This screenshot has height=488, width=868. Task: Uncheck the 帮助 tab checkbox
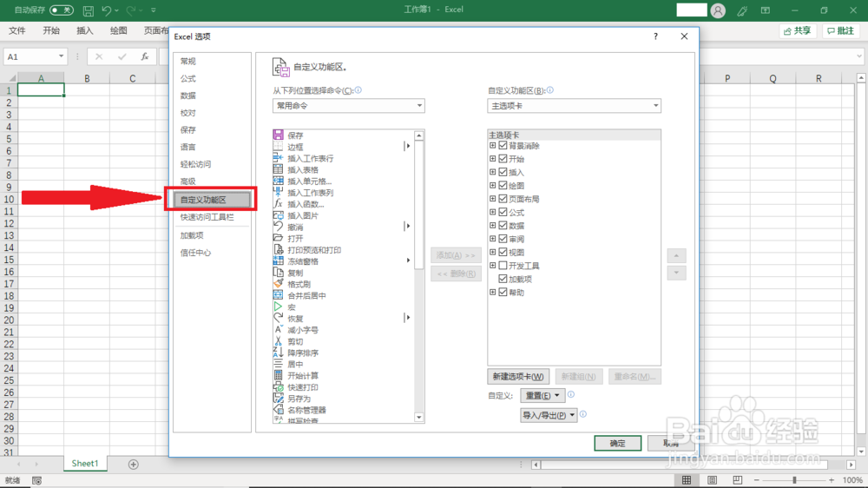503,292
